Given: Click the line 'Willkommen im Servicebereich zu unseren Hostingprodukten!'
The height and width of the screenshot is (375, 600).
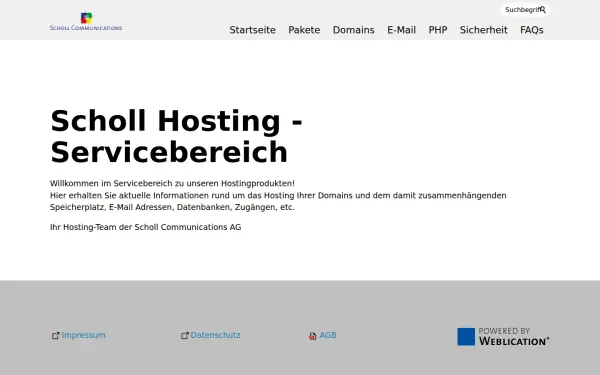Looking at the screenshot, I should [x=172, y=183].
